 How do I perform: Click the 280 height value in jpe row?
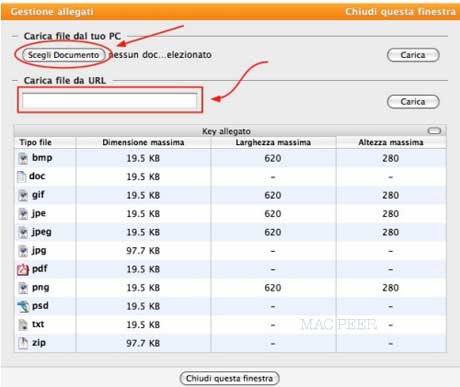[390, 214]
